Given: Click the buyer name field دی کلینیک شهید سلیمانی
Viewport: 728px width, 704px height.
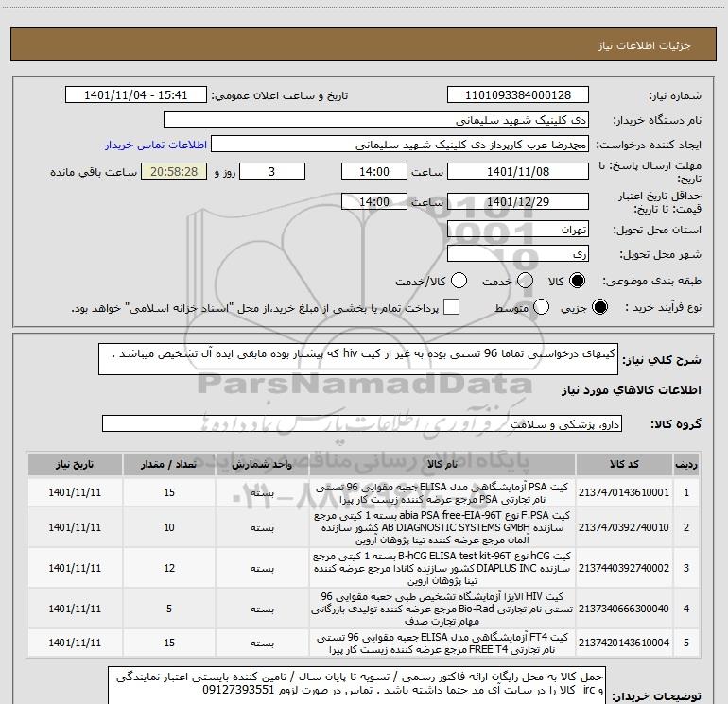Looking at the screenshot, I should pyautogui.click(x=376, y=120).
